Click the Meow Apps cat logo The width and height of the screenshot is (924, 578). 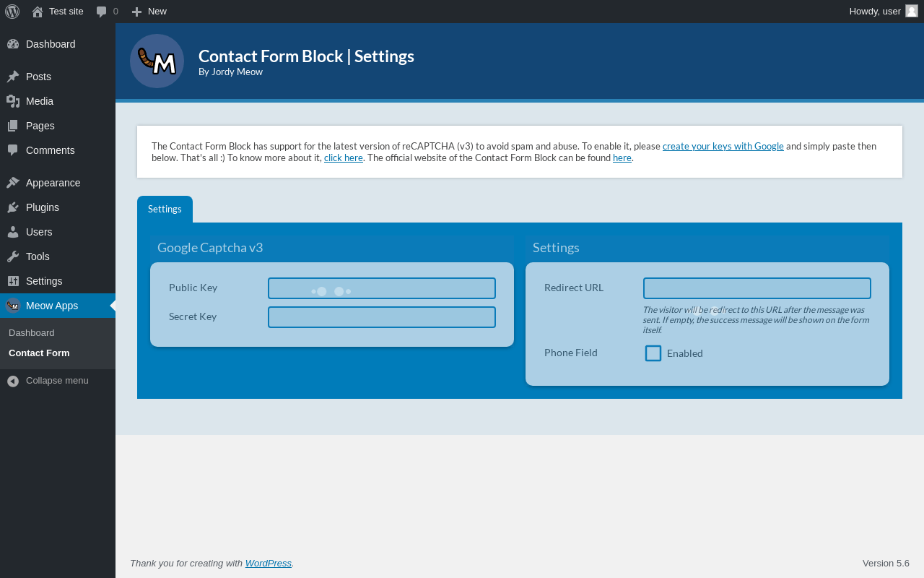pyautogui.click(x=157, y=61)
